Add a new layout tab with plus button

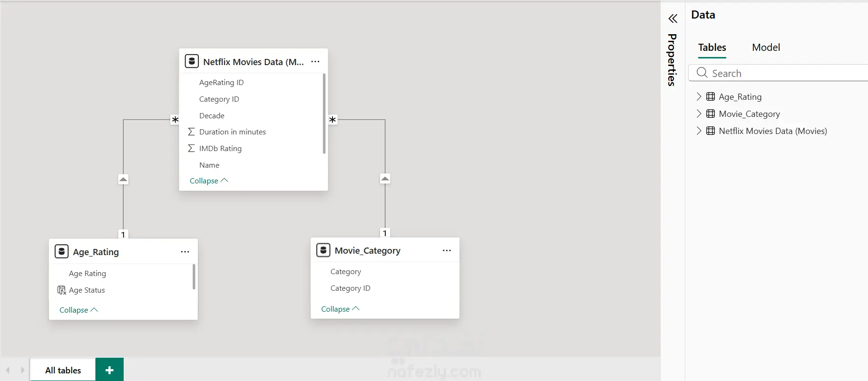[x=109, y=370]
